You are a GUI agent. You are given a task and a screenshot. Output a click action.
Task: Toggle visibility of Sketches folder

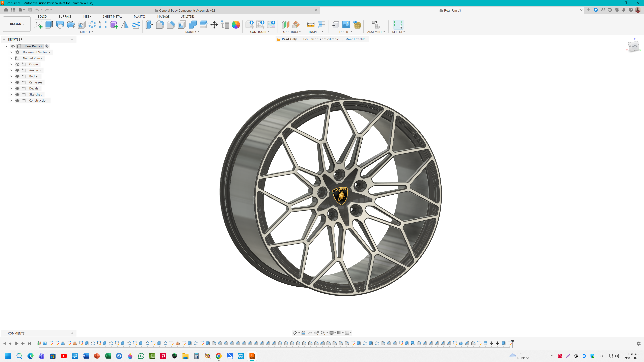tap(17, 94)
